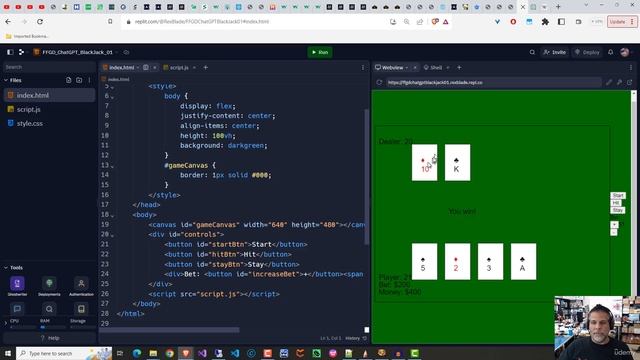Open the Deployments tool
Viewport: 640px width, 360px height.
(x=49, y=286)
